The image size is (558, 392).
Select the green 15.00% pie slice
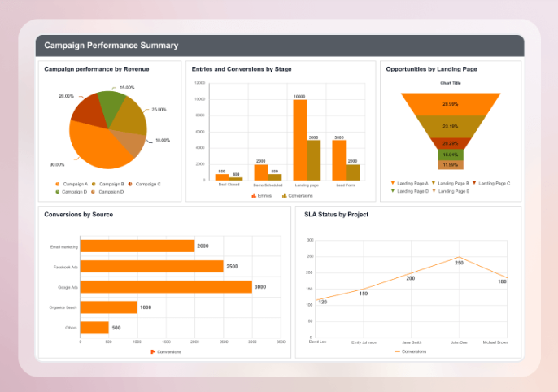pos(111,102)
